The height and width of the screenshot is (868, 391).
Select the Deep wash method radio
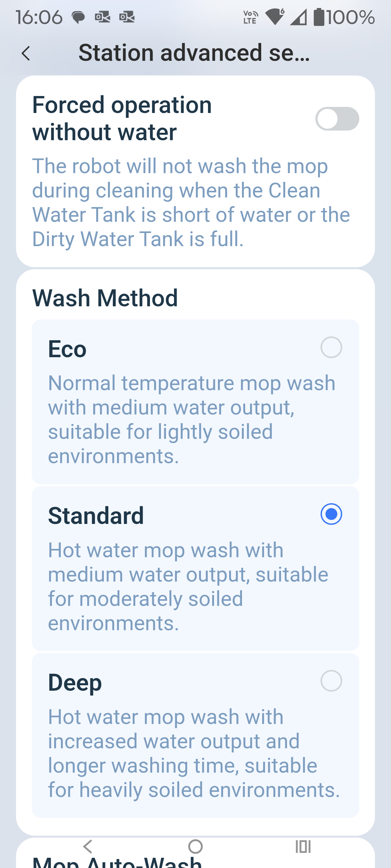[331, 681]
